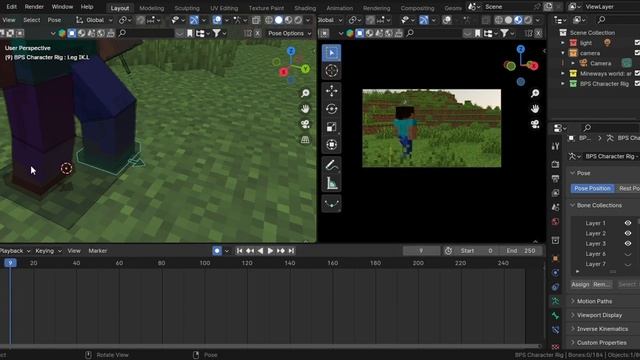Open the Pose menu in viewport header
Screen dimensions: 640x360
[x=54, y=20]
